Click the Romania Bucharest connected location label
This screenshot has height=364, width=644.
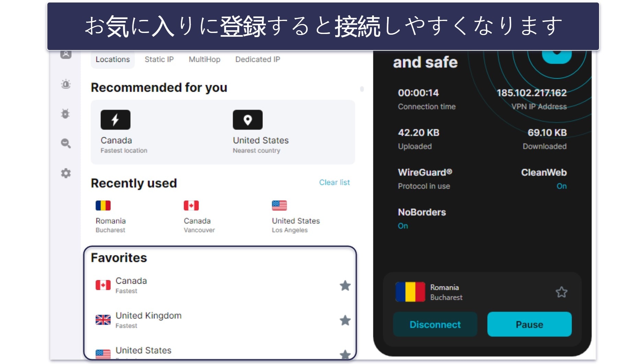tap(446, 292)
